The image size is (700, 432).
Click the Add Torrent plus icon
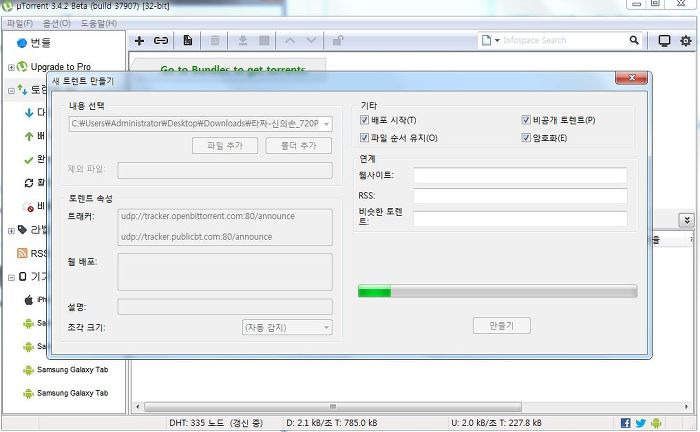point(139,41)
